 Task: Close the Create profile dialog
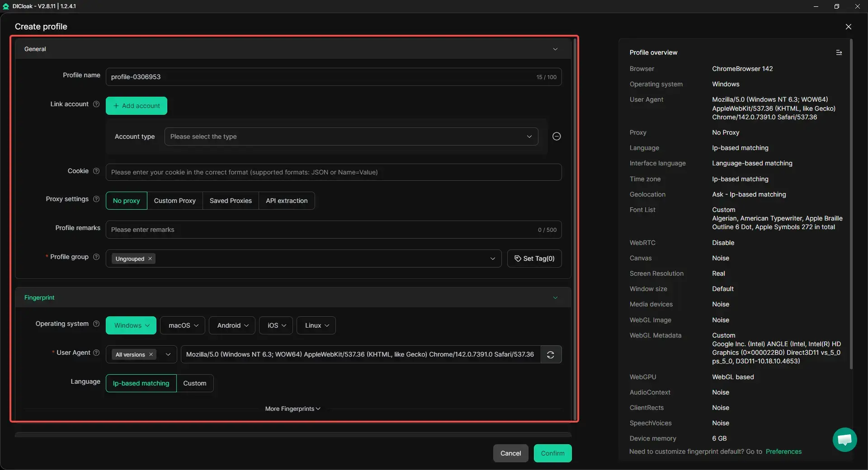[x=848, y=27]
